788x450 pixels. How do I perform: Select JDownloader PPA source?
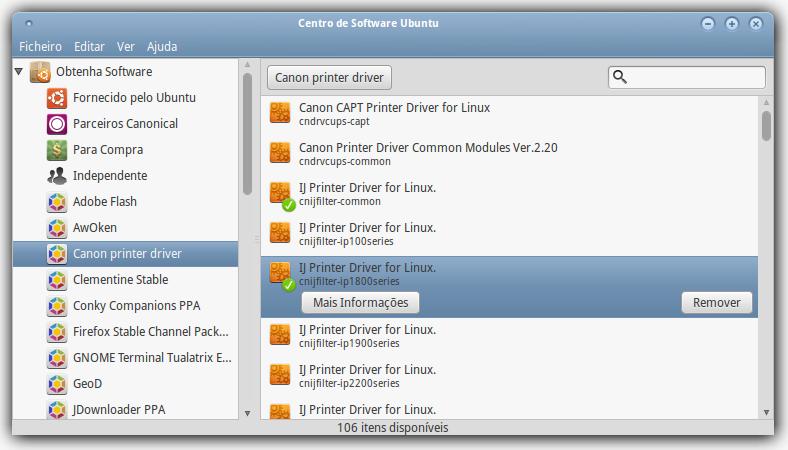pyautogui.click(x=119, y=410)
